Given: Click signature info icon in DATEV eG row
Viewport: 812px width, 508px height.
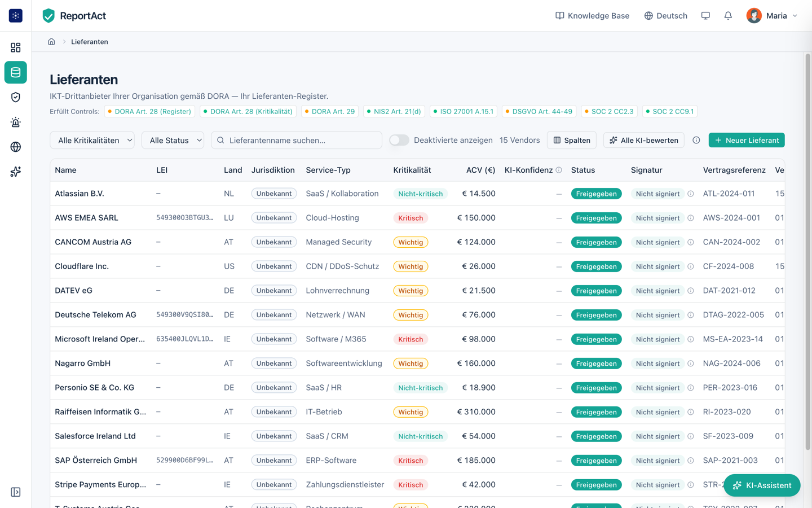Looking at the screenshot, I should pyautogui.click(x=691, y=291).
